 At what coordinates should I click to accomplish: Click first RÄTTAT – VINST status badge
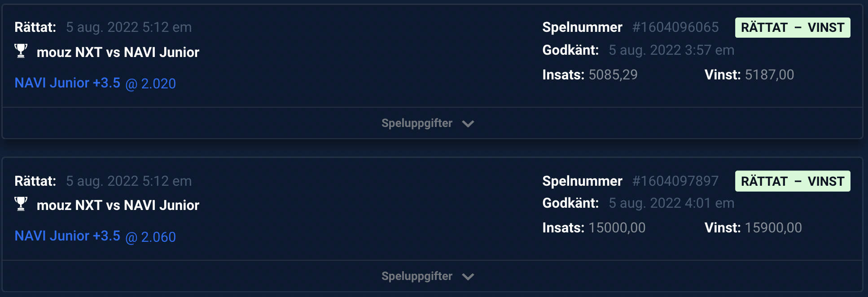click(792, 28)
